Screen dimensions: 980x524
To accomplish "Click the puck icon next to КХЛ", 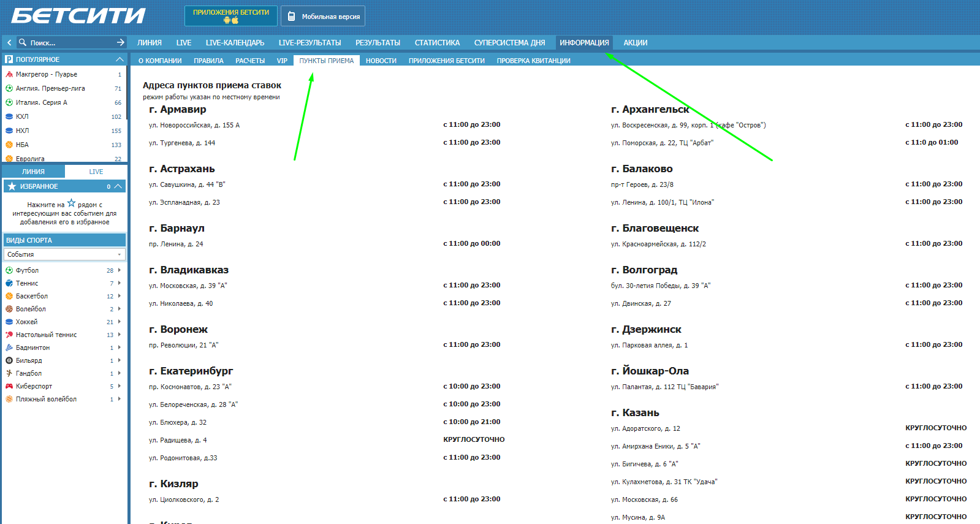I will tap(9, 116).
